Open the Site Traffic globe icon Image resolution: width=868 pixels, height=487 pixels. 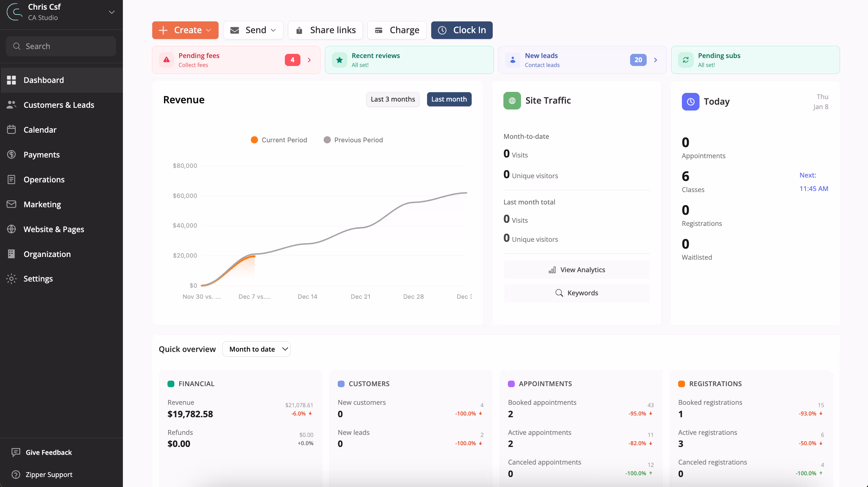pyautogui.click(x=512, y=101)
